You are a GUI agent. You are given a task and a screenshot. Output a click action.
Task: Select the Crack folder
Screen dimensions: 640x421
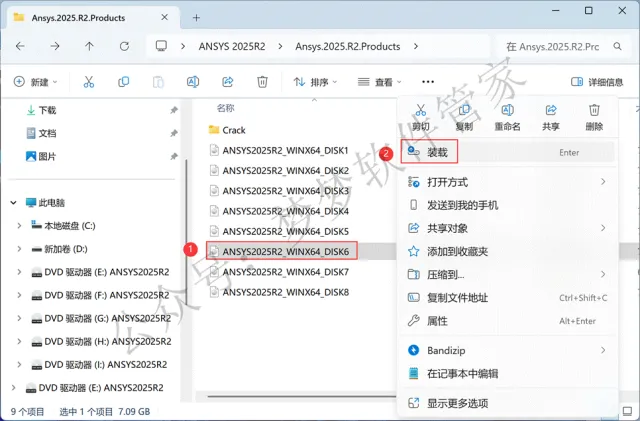pos(227,130)
